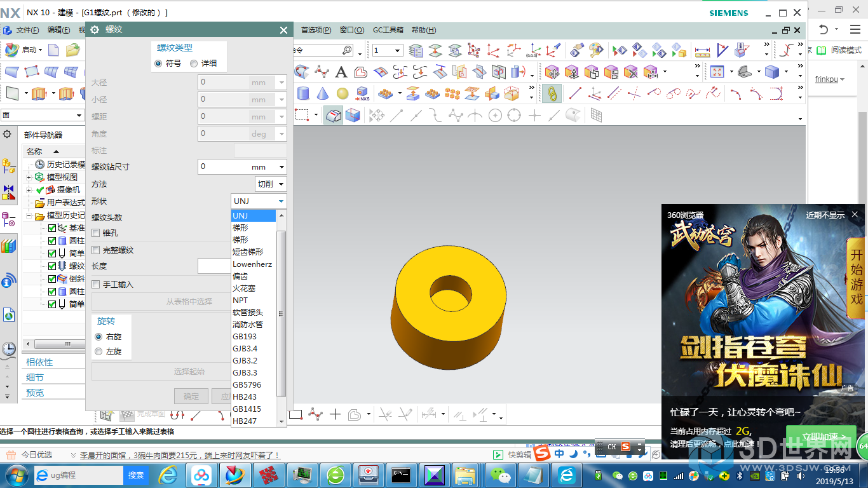Click the cone primitive icon

[x=323, y=93]
